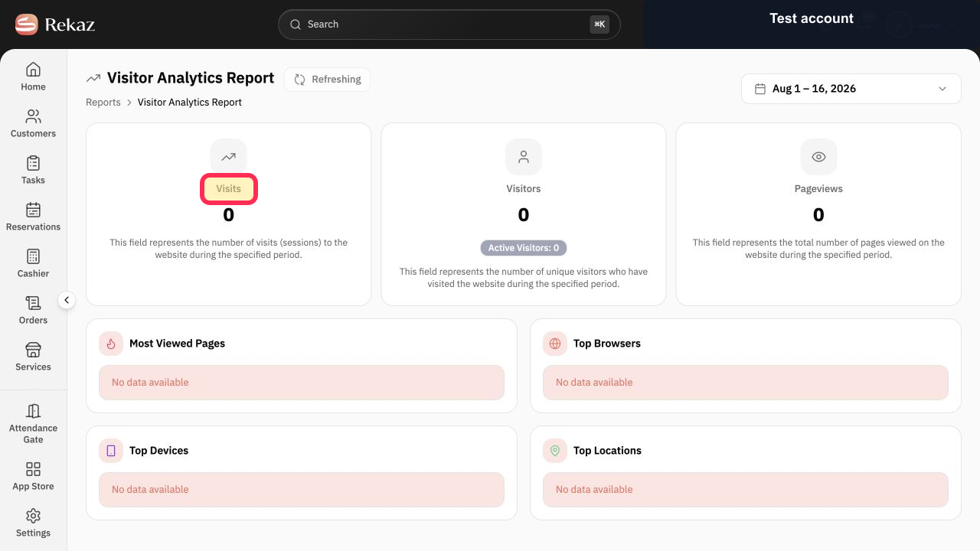Open the Home sidebar icon
This screenshot has height=551, width=980.
[33, 70]
